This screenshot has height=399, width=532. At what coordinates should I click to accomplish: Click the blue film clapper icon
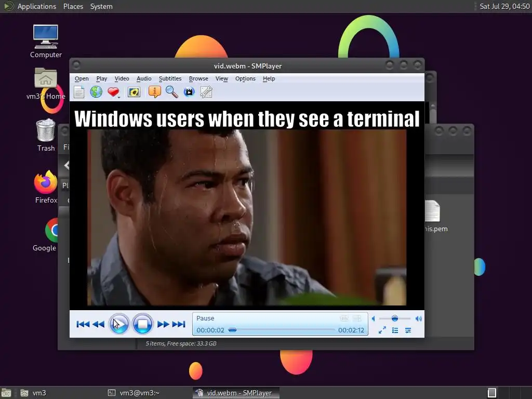point(189,92)
